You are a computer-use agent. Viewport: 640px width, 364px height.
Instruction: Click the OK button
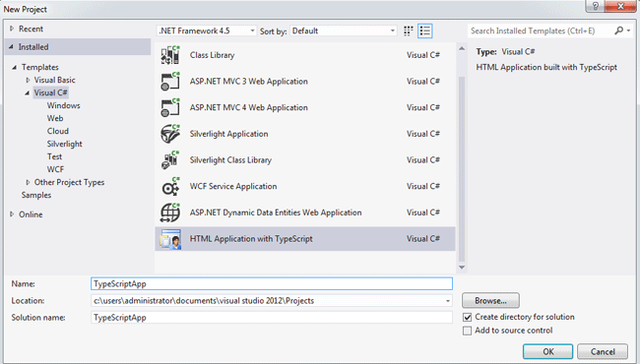tap(547, 352)
